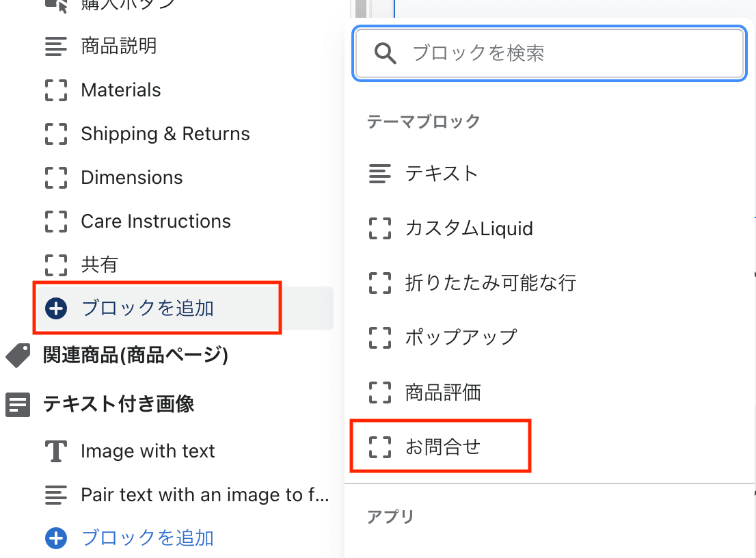Image resolution: width=756 pixels, height=558 pixels.
Task: Open the Pair text with an image block
Action: click(205, 494)
